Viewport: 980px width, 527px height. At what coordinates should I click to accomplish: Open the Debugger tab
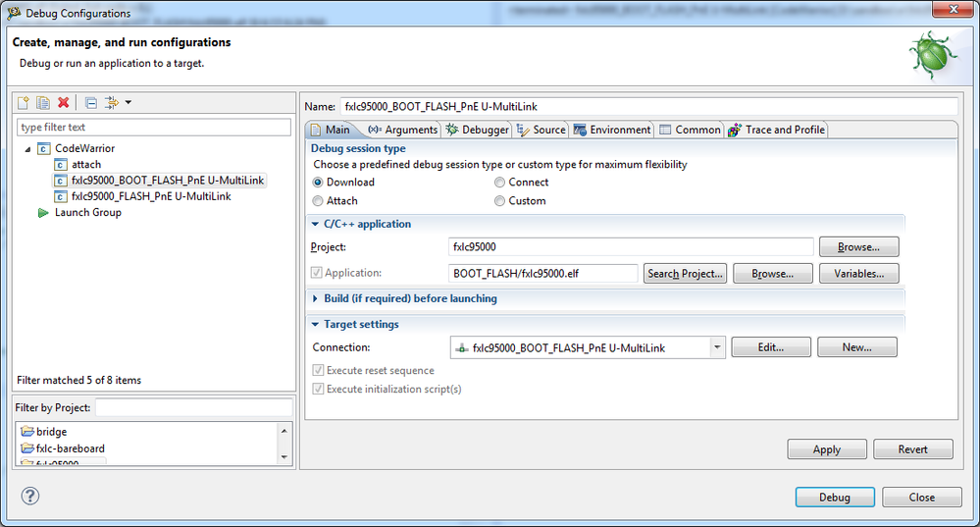click(478, 130)
